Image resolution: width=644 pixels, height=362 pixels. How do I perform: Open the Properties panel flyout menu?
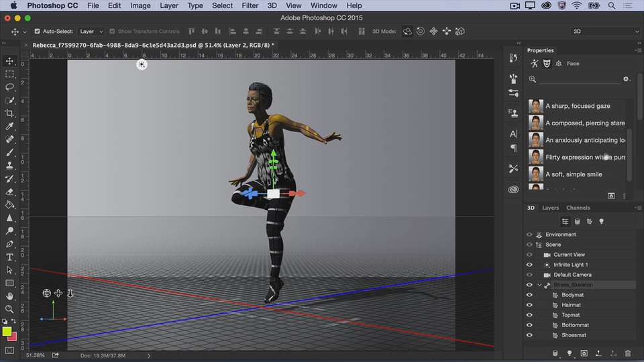pyautogui.click(x=637, y=50)
